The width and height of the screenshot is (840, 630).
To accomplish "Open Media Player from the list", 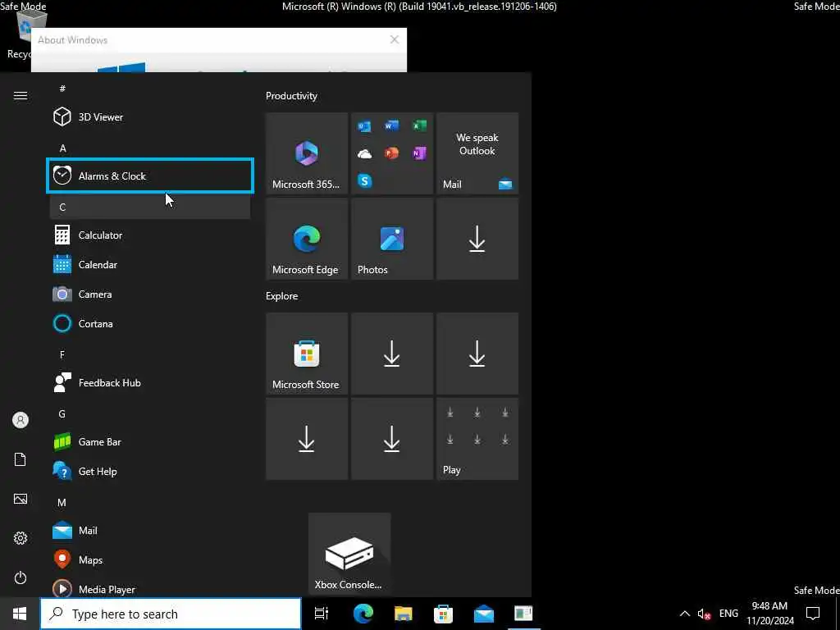I will [150, 588].
